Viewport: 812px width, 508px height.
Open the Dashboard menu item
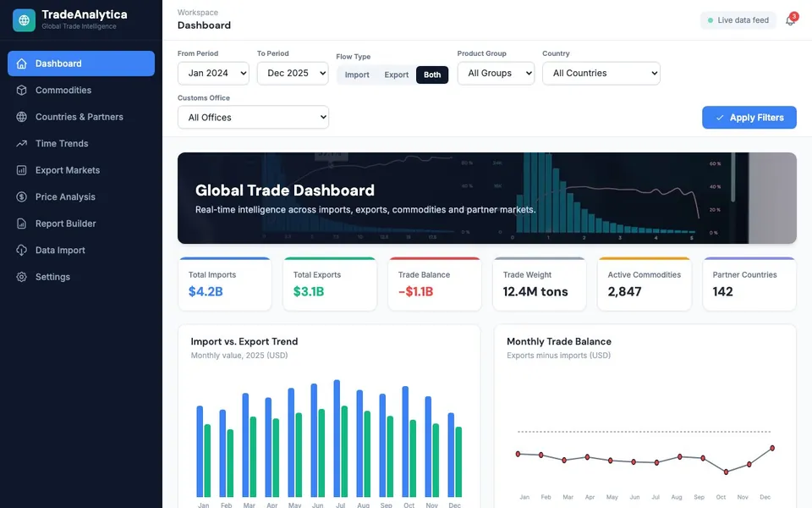[x=81, y=63]
